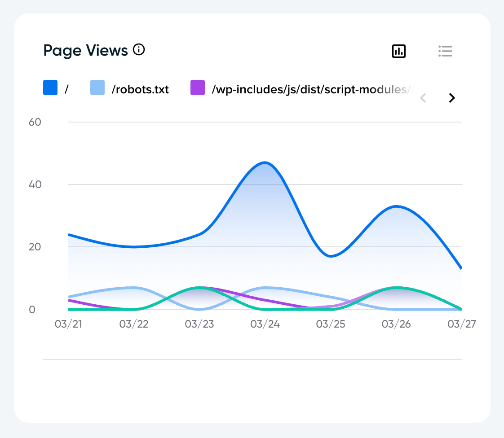Switch to the chart view icon

[399, 51]
